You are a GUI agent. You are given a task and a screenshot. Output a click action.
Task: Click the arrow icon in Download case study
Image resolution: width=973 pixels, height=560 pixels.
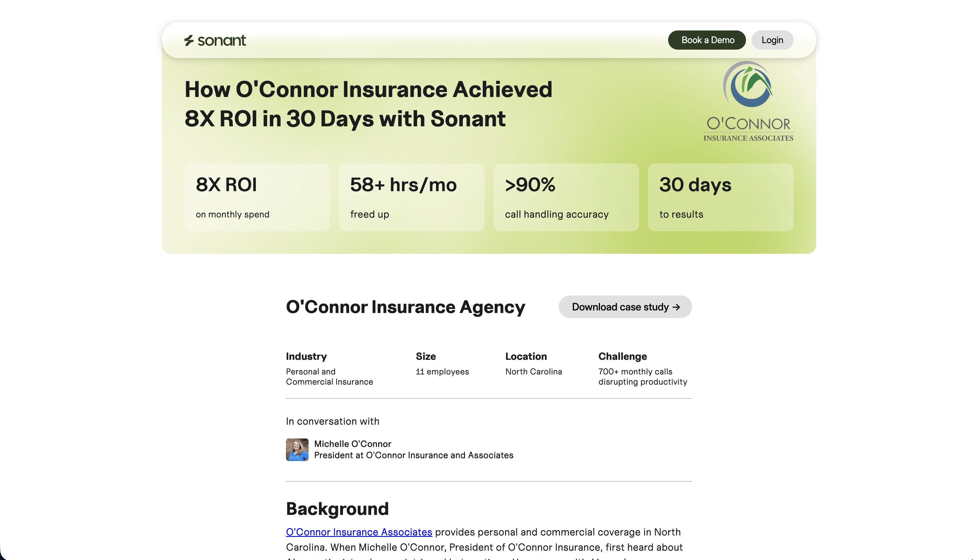point(676,307)
